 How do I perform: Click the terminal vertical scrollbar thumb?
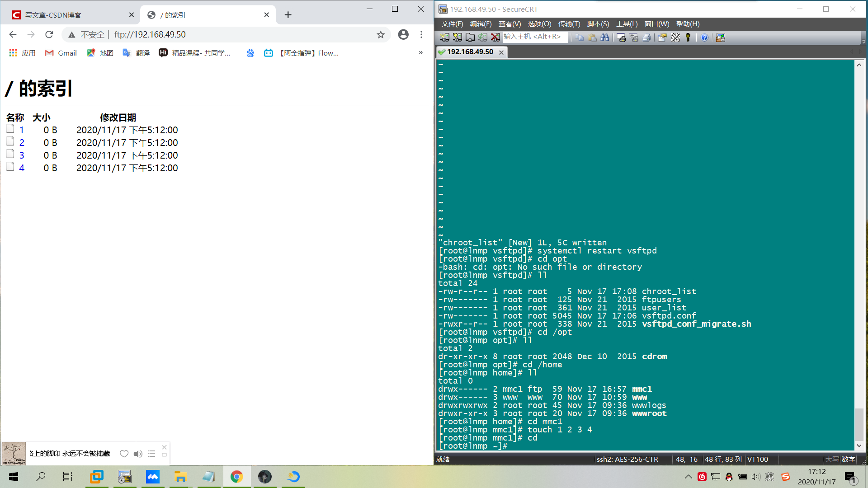859,424
